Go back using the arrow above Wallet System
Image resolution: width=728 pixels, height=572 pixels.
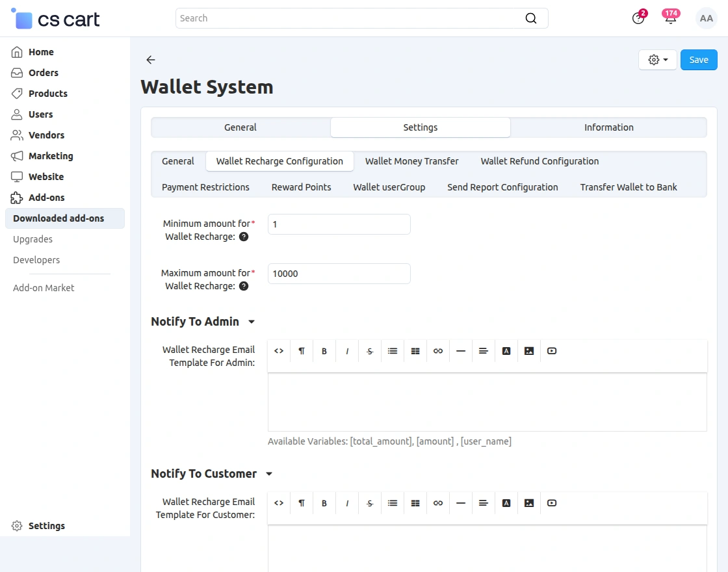point(150,60)
